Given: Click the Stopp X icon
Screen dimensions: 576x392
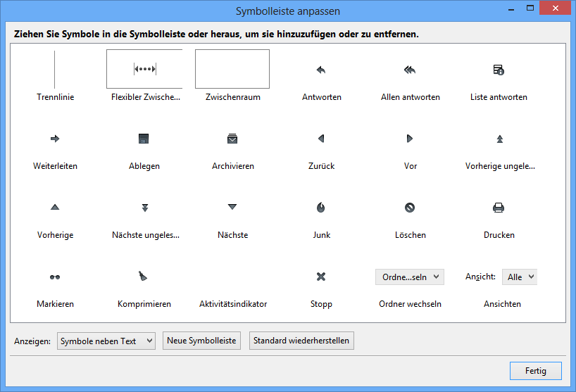Looking at the screenshot, I should [x=321, y=277].
